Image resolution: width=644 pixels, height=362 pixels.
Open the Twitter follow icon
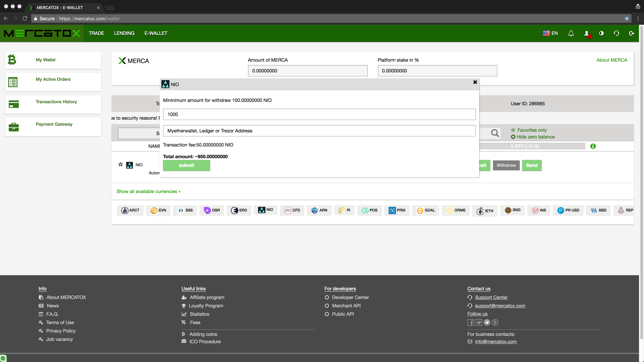pyautogui.click(x=479, y=322)
